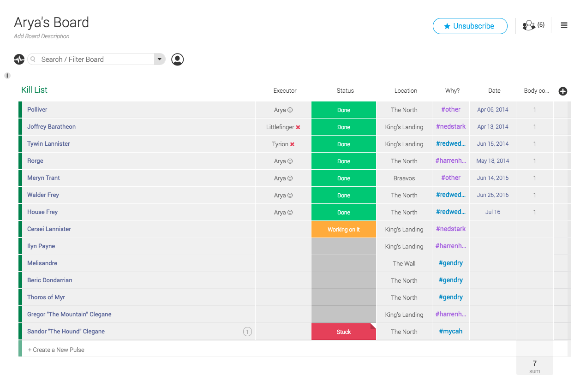Click the red X next to Littlefinger
This screenshot has height=392, width=586.
click(x=298, y=127)
